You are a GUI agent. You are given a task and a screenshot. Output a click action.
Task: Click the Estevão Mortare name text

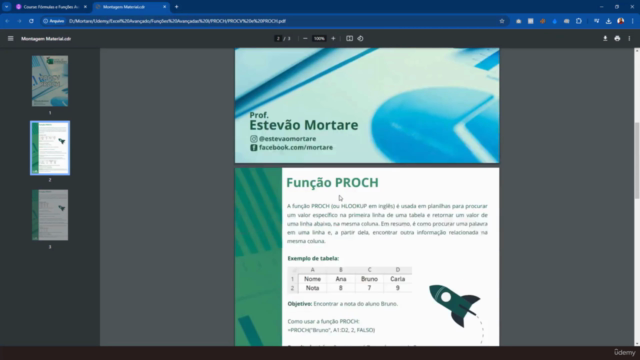[x=304, y=125]
